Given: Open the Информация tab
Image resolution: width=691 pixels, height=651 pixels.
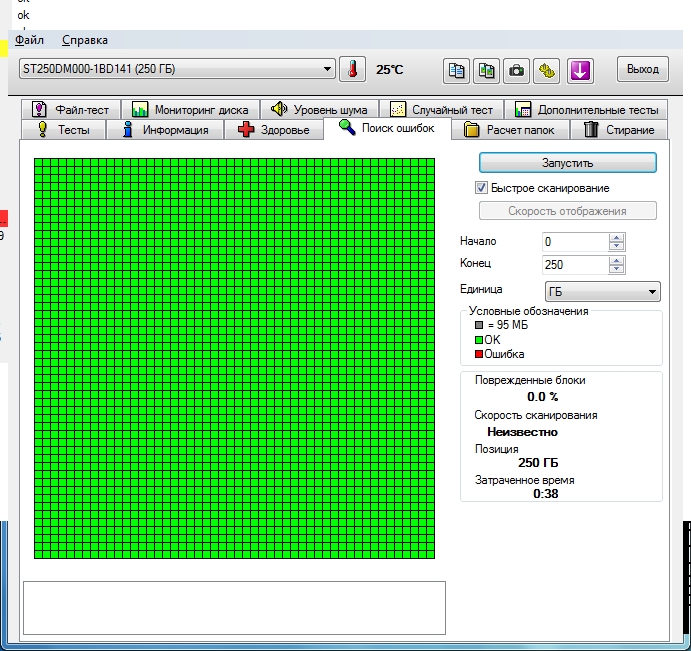Looking at the screenshot, I should click(165, 130).
